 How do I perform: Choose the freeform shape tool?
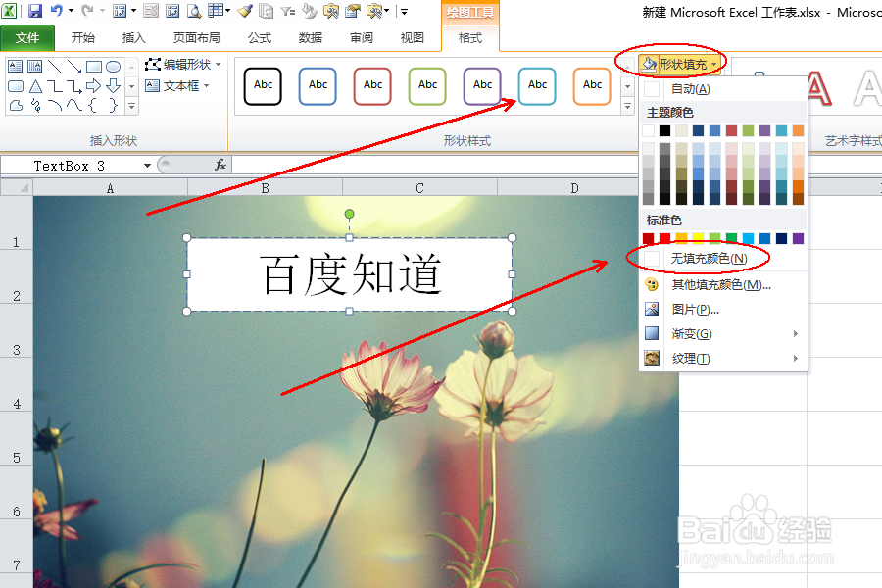click(x=16, y=105)
